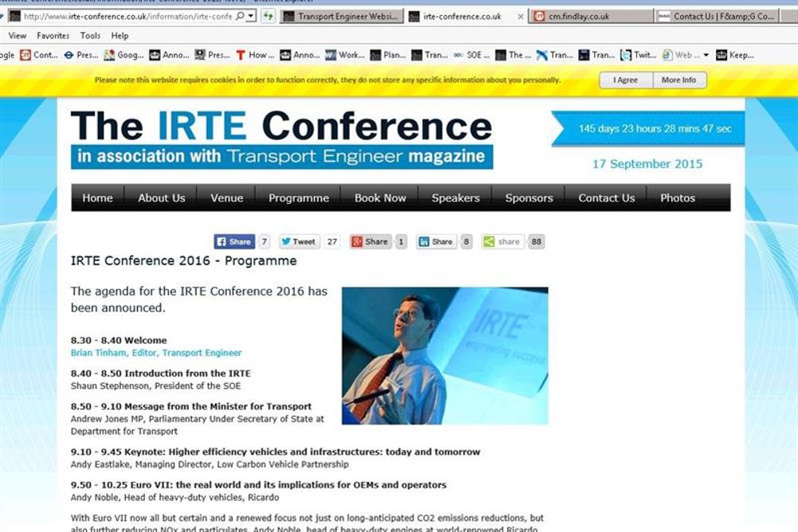Image resolution: width=798 pixels, height=532 pixels.
Task: Open the About Us navigation item
Action: (162, 198)
